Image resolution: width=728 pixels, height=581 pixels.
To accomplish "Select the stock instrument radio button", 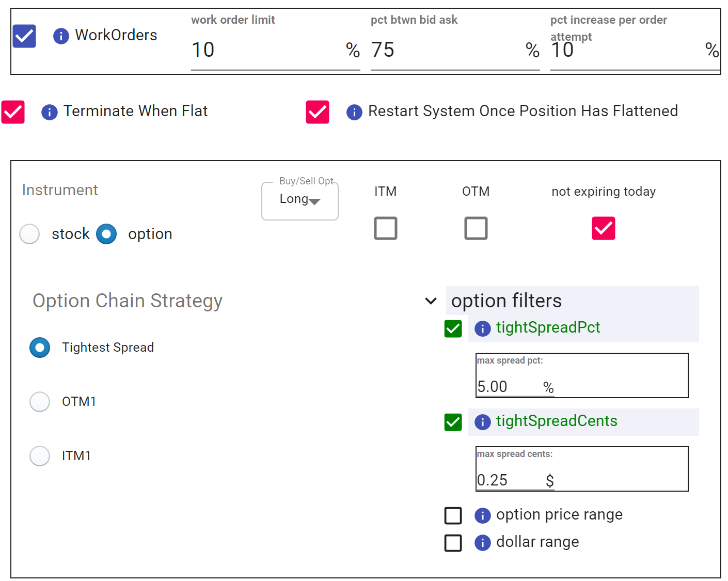I will coord(29,234).
